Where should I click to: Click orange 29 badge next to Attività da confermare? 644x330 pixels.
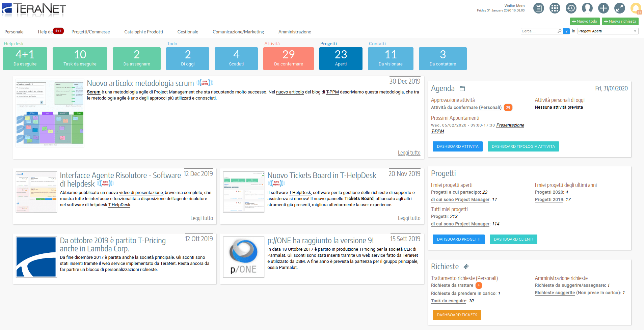[x=508, y=108]
